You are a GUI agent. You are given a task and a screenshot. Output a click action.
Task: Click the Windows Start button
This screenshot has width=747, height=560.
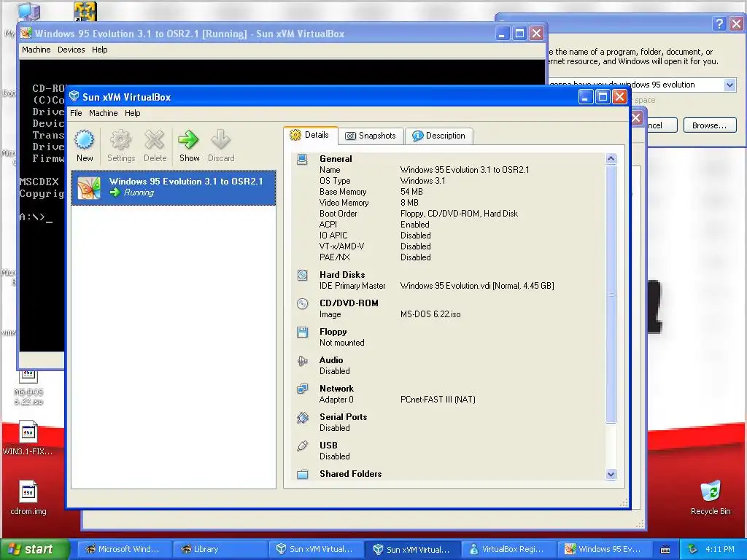tap(35, 549)
